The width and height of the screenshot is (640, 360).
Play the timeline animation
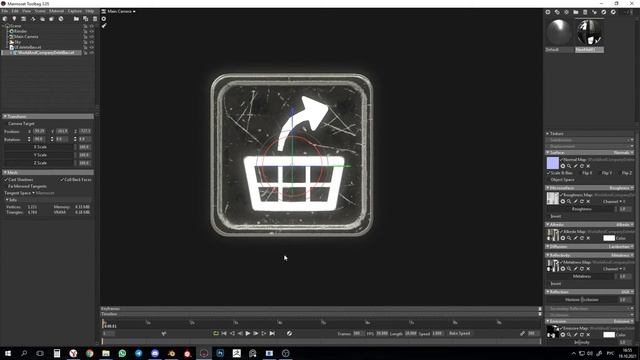coord(248,333)
